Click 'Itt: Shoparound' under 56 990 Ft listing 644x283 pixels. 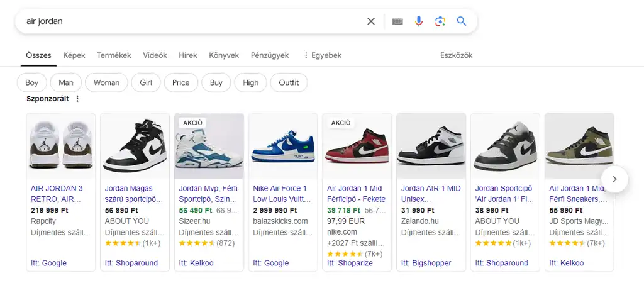(x=131, y=263)
